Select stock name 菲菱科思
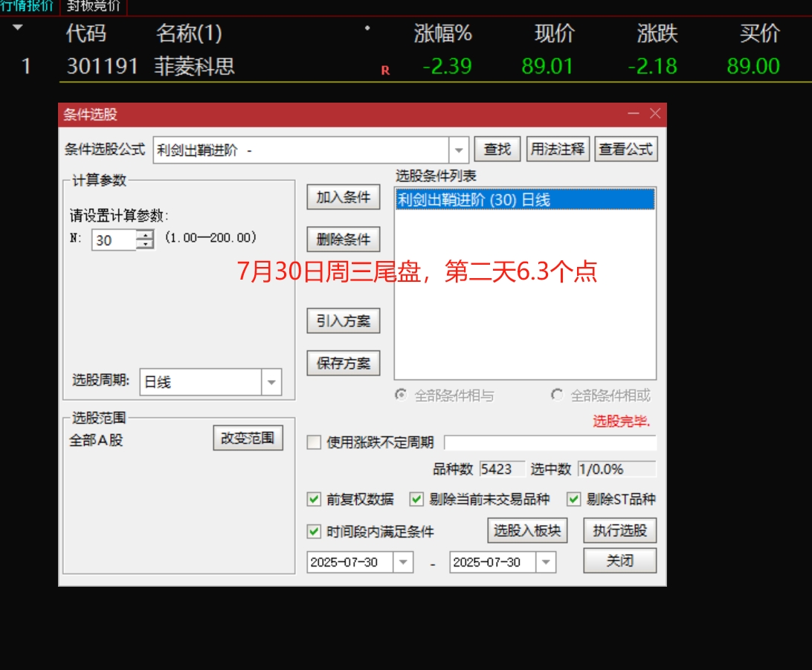This screenshot has height=670, width=812. 195,66
